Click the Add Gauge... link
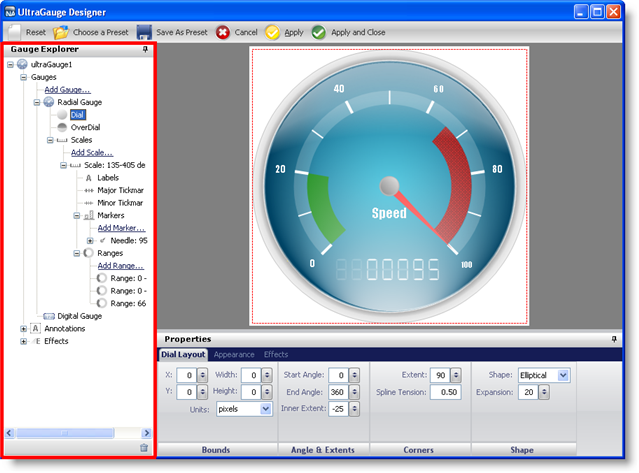Viewport: 639px width, 473px height. click(x=67, y=90)
